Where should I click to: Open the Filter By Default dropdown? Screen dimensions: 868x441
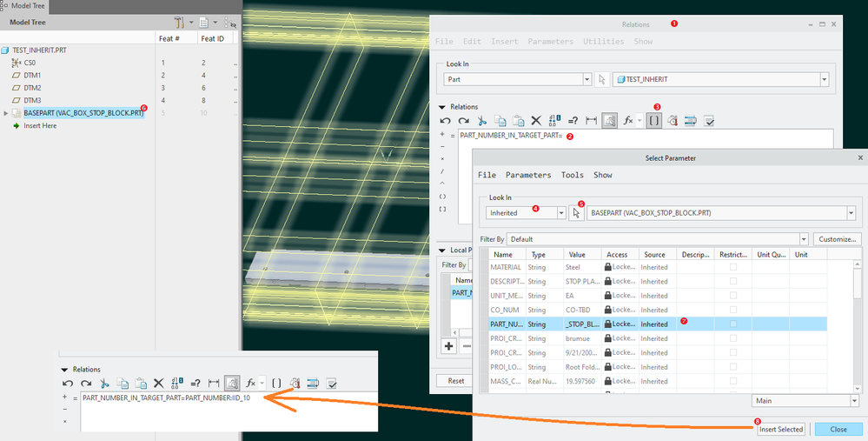coord(804,239)
